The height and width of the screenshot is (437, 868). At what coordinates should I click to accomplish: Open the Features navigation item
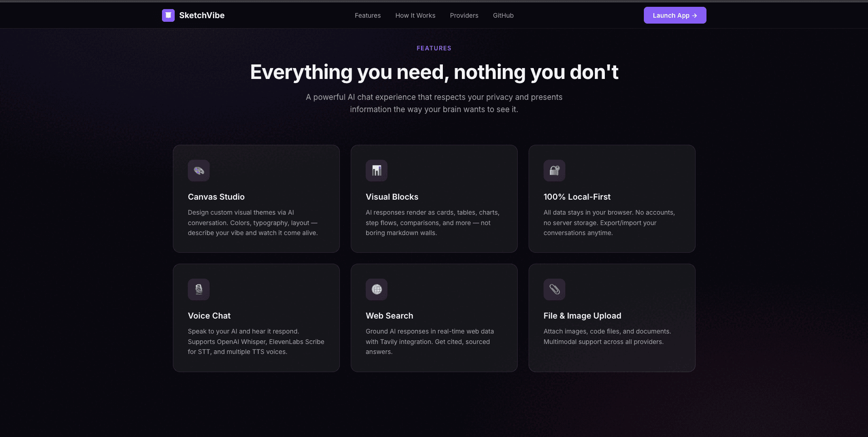click(x=368, y=15)
